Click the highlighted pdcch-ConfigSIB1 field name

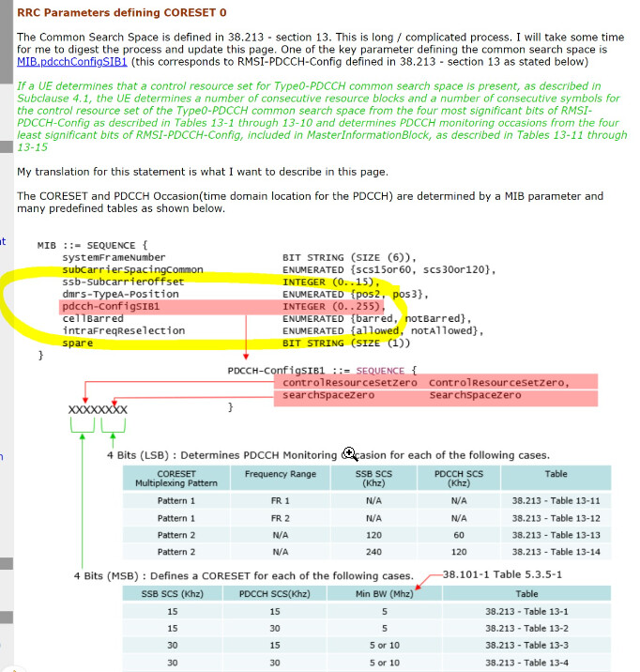[x=111, y=306]
